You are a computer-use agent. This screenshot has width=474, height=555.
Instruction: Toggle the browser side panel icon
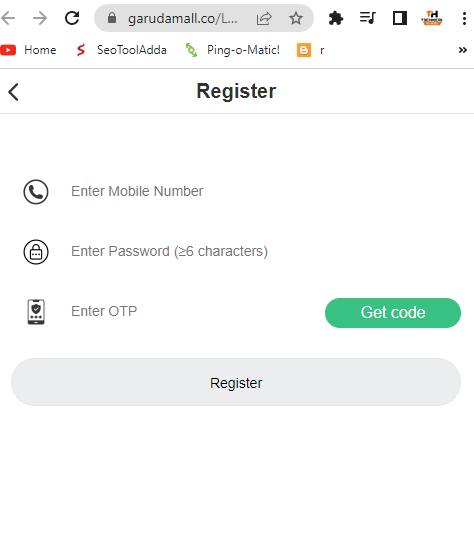click(400, 18)
